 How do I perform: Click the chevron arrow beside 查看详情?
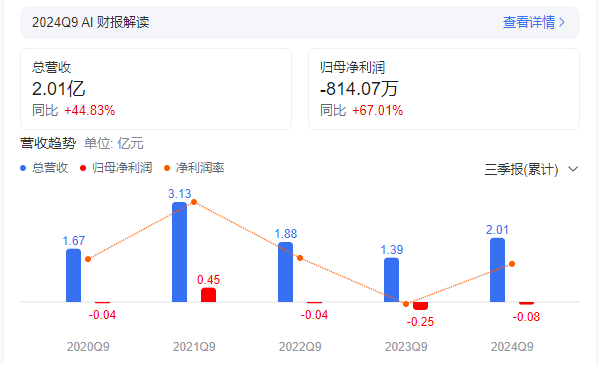pos(562,22)
